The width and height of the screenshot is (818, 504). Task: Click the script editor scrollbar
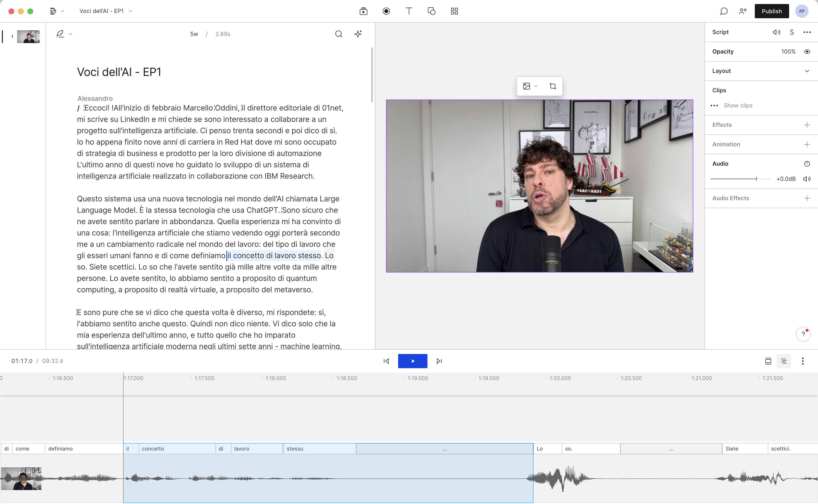point(372,75)
